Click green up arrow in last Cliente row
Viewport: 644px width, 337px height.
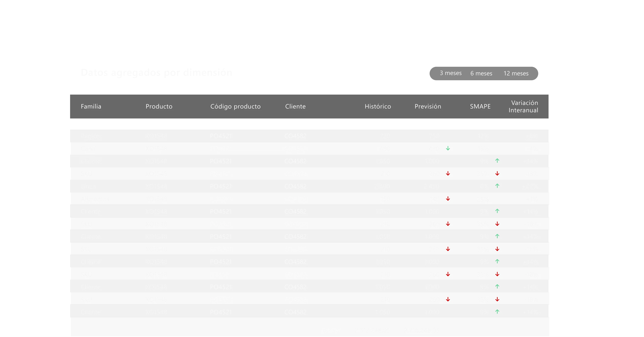tap(497, 312)
